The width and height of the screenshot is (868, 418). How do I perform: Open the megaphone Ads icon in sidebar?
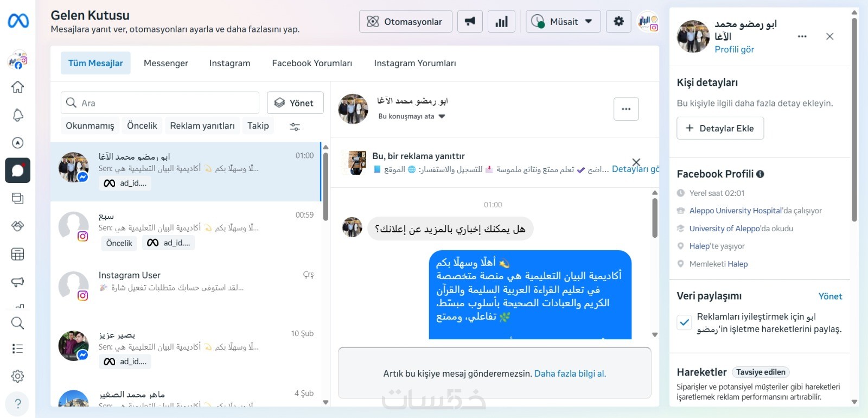tap(18, 282)
